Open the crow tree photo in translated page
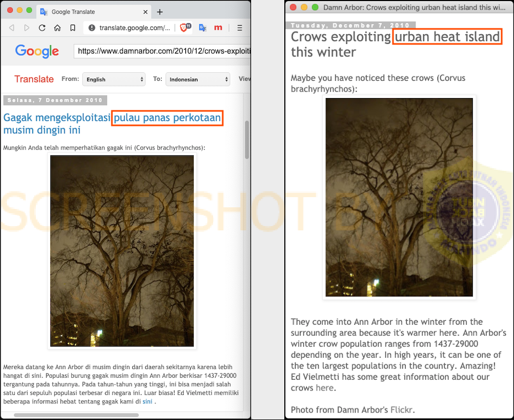The image size is (514, 420). [x=122, y=251]
